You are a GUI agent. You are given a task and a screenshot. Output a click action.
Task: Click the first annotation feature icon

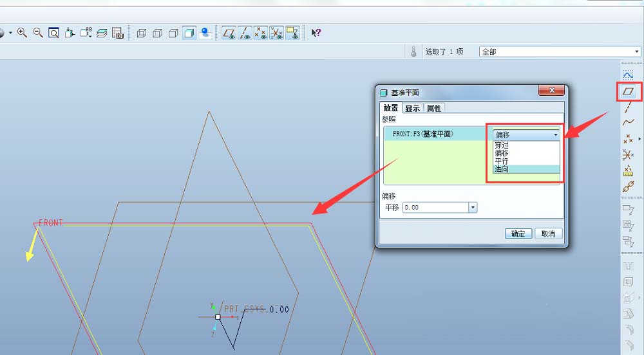tap(628, 210)
